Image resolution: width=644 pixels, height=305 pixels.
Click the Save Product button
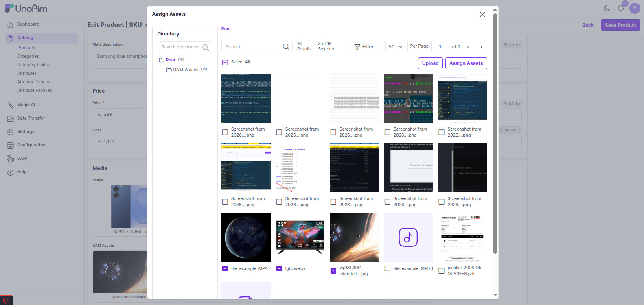click(620, 25)
